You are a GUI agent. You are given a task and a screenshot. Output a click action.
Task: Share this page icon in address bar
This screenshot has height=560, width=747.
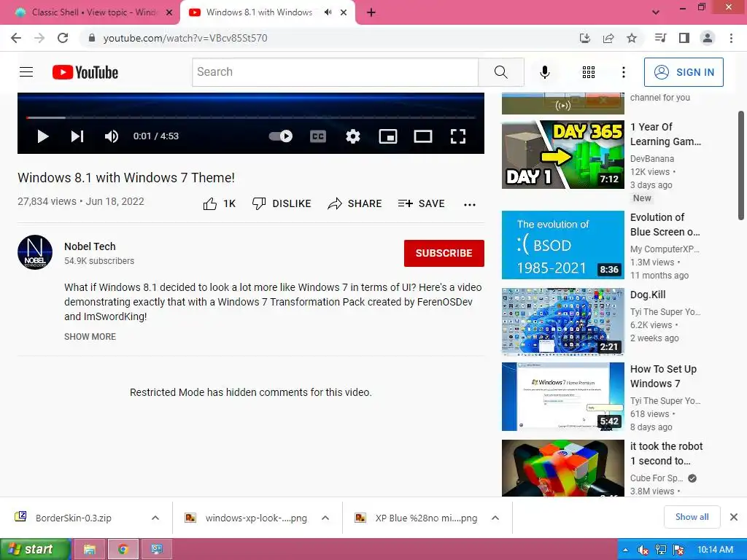(x=608, y=38)
